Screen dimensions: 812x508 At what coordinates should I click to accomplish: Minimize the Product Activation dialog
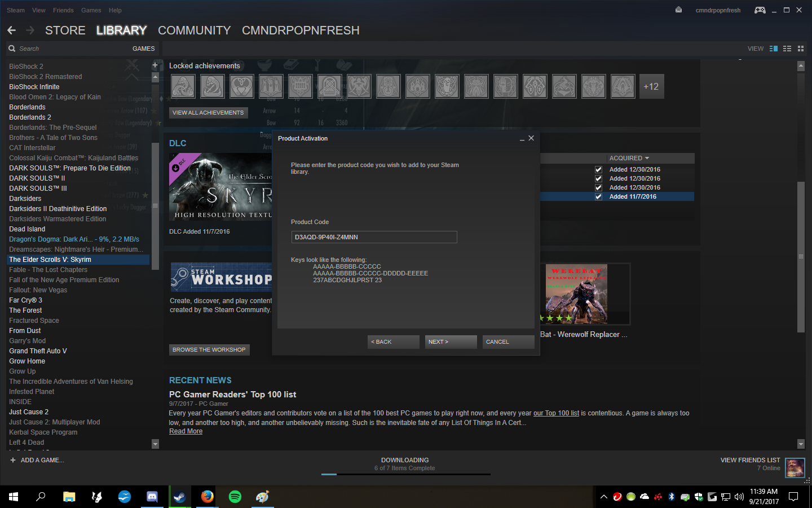(x=522, y=138)
